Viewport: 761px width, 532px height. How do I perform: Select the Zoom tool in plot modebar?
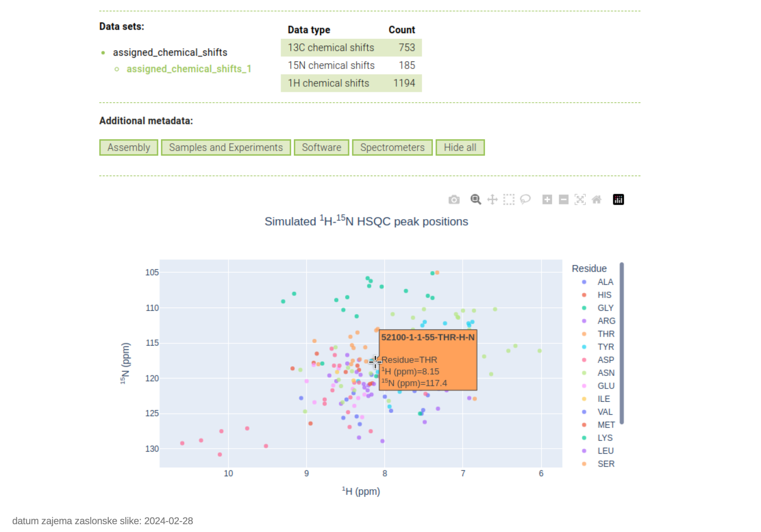476,200
